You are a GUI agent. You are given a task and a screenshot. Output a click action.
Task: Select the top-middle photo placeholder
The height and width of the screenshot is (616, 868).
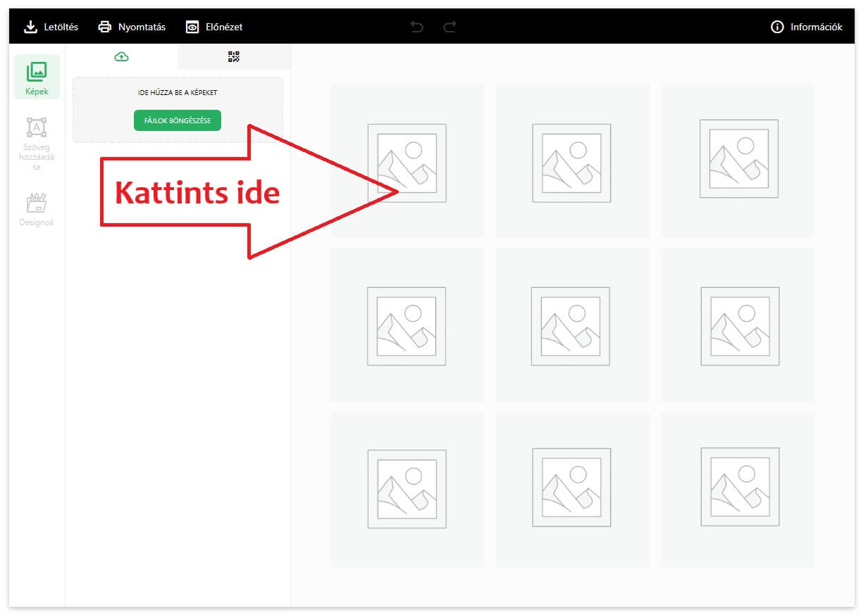tap(572, 163)
